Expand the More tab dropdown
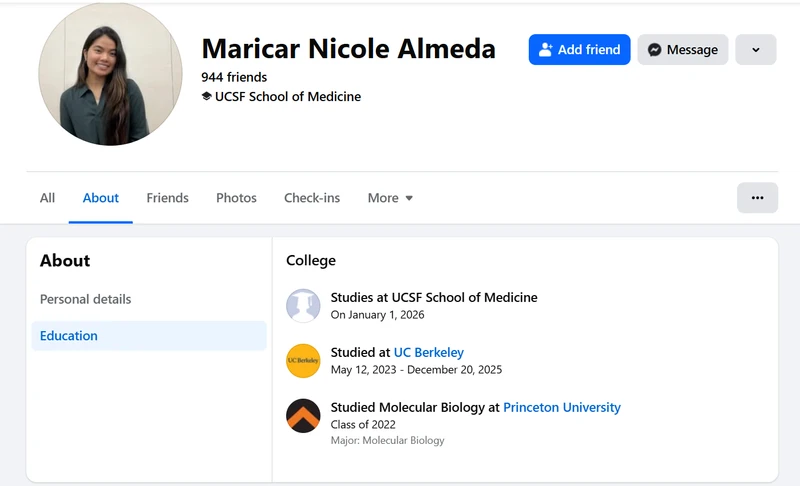Screen dimensions: 800x486 [x=390, y=198]
